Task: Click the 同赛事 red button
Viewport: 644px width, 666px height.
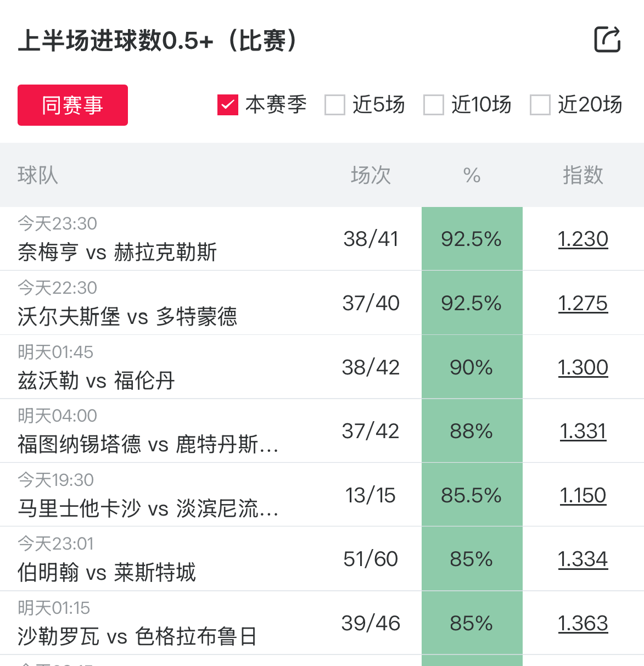Action: click(72, 105)
